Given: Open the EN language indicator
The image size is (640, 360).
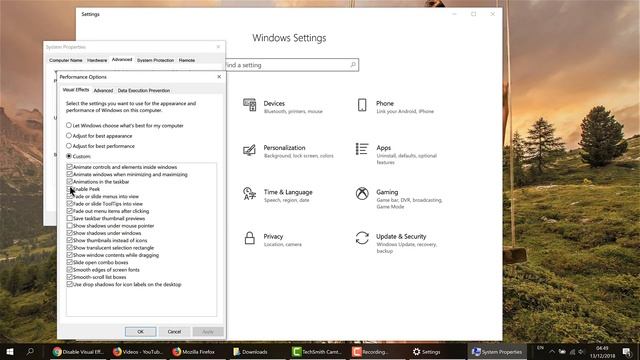Looking at the screenshot, I should click(x=540, y=348).
